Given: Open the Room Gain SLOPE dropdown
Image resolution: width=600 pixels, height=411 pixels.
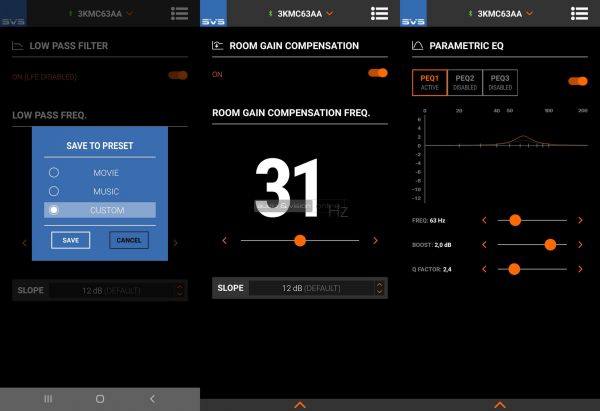Looking at the screenshot, I should [299, 288].
